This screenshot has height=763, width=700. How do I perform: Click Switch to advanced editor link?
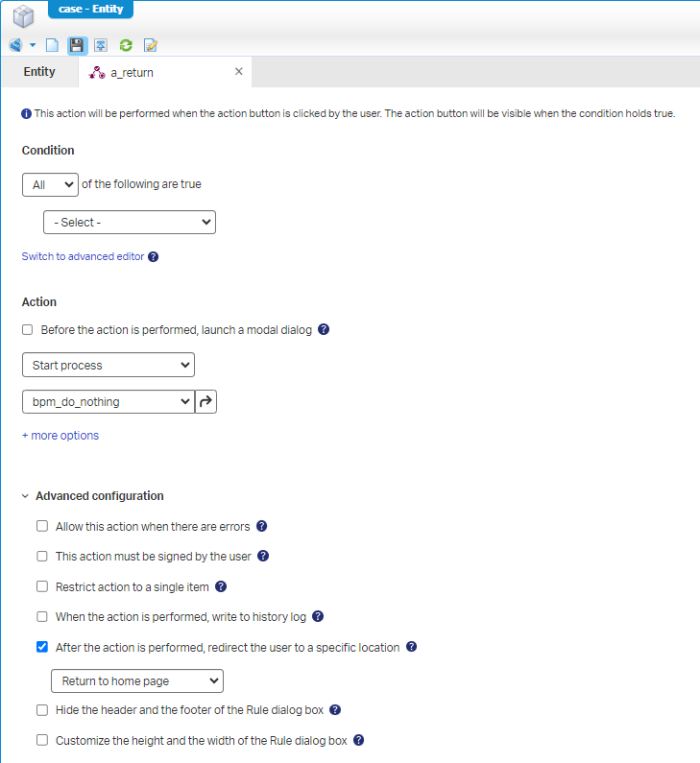(83, 256)
